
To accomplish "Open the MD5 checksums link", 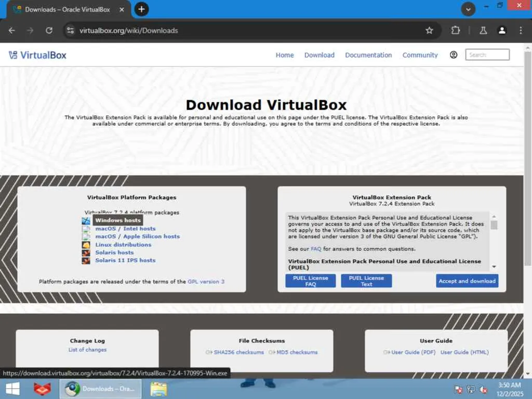I will [297, 353].
